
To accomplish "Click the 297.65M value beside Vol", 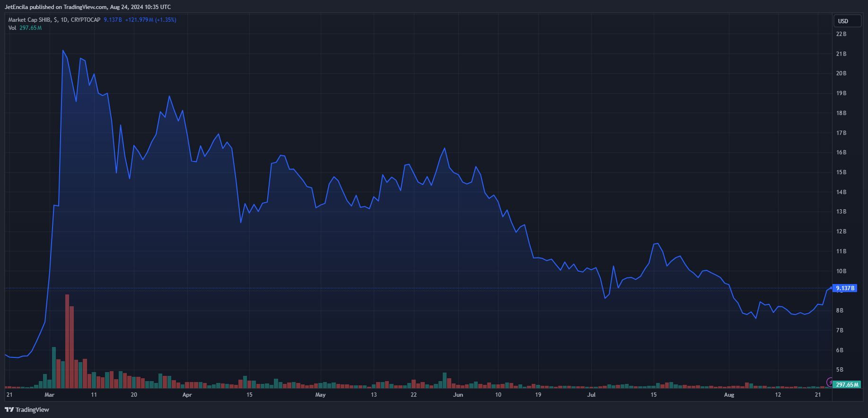I will (30, 28).
